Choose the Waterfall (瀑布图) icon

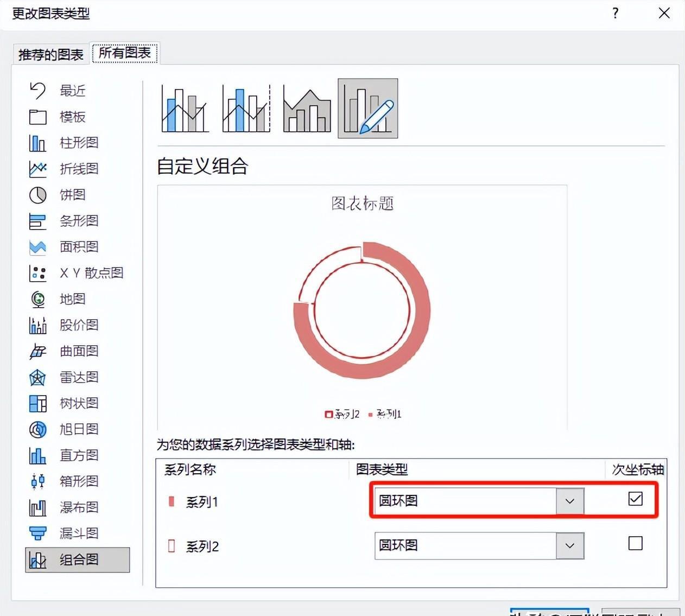click(37, 507)
